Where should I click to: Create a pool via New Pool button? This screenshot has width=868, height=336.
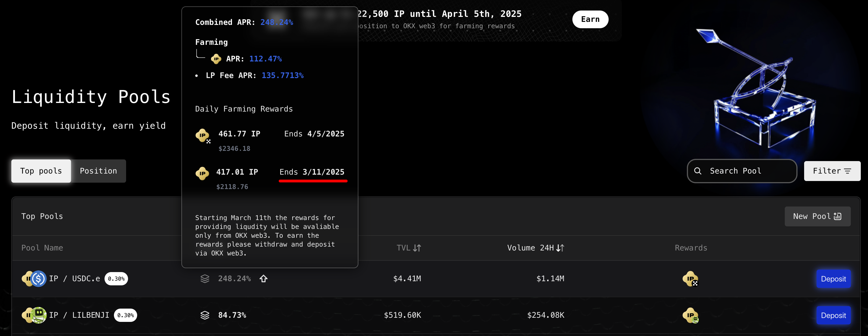tap(817, 217)
